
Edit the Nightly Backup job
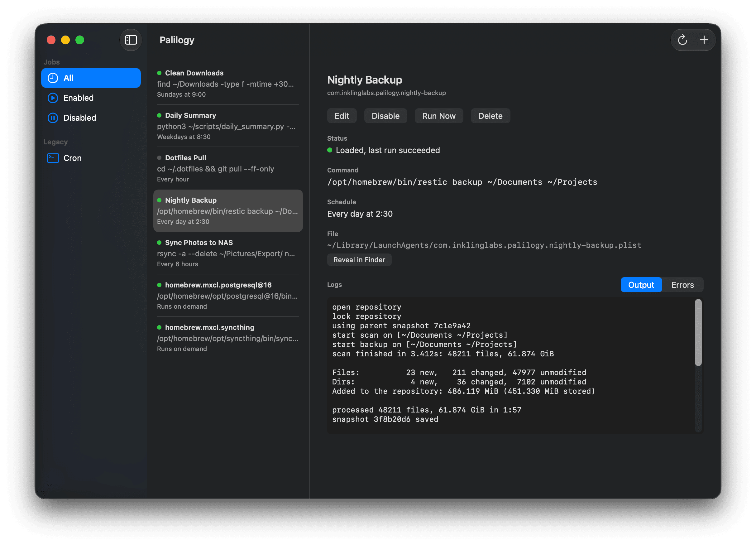(342, 116)
